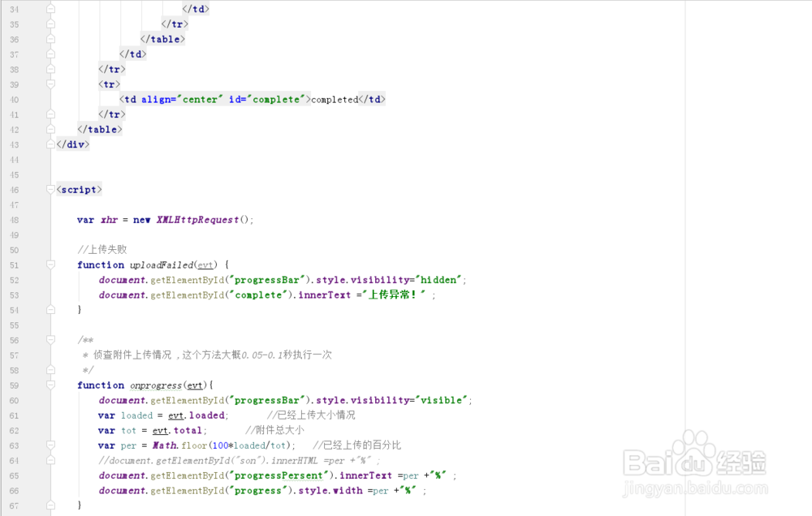Click the fold marker on line 38
Image resolution: width=812 pixels, height=516 pixels.
50,69
